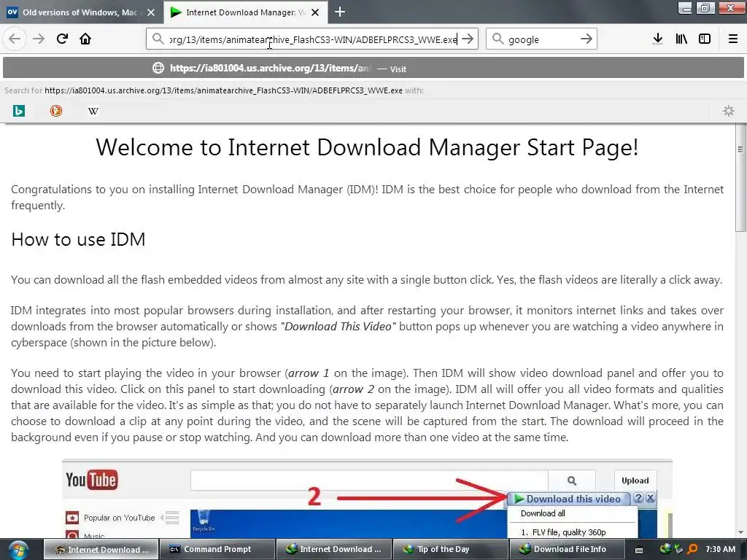Image resolution: width=747 pixels, height=560 pixels.
Task: Open the hamburger application menu
Action: pos(732,39)
